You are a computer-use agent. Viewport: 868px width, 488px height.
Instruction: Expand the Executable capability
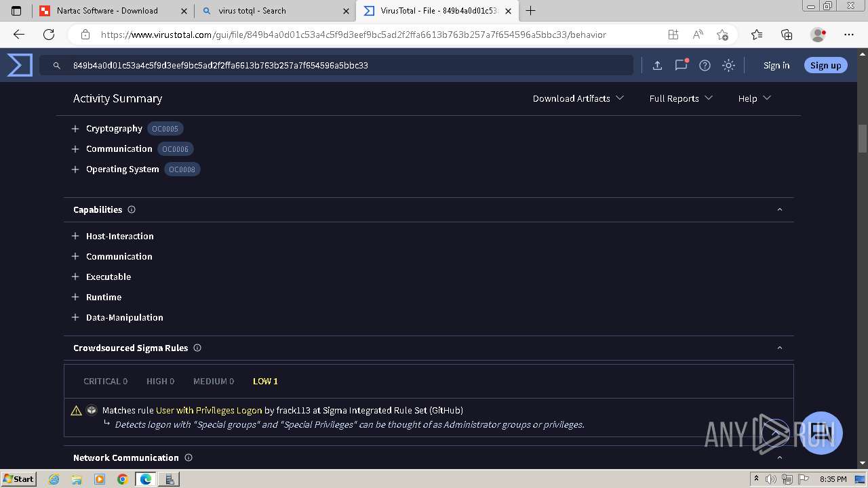coord(75,277)
